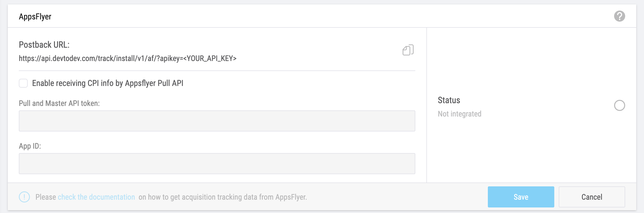Click the "Postback URL:" label
Screen dimensions: 644x213
tap(44, 45)
